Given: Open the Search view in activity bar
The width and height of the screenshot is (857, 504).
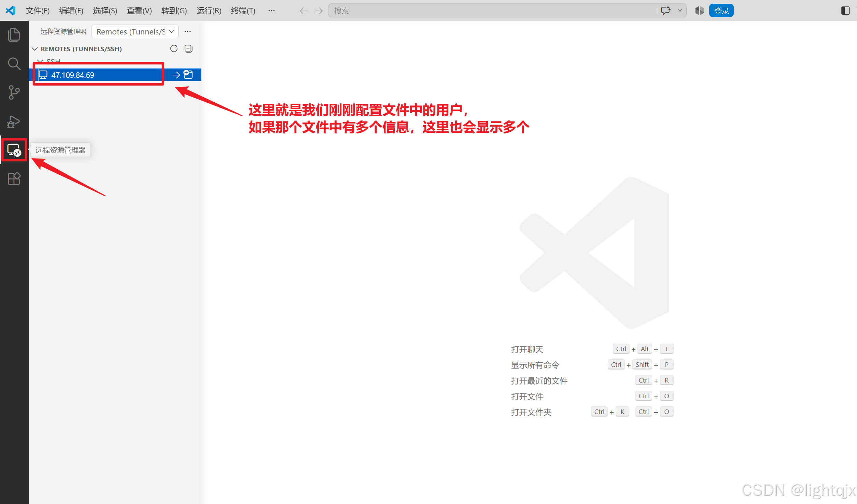Looking at the screenshot, I should pos(14,64).
